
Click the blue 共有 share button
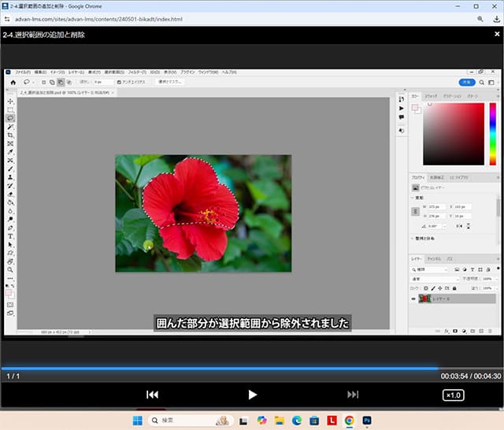[x=466, y=81]
